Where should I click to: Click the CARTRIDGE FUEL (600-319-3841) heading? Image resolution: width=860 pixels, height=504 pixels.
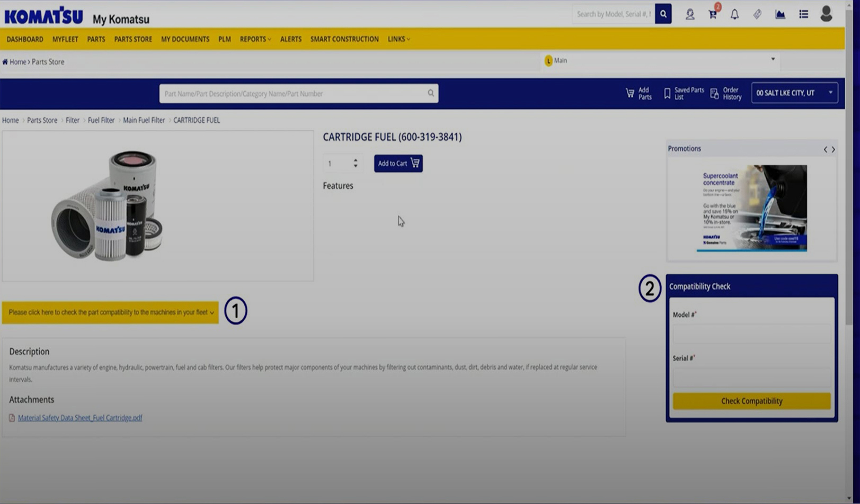(392, 137)
